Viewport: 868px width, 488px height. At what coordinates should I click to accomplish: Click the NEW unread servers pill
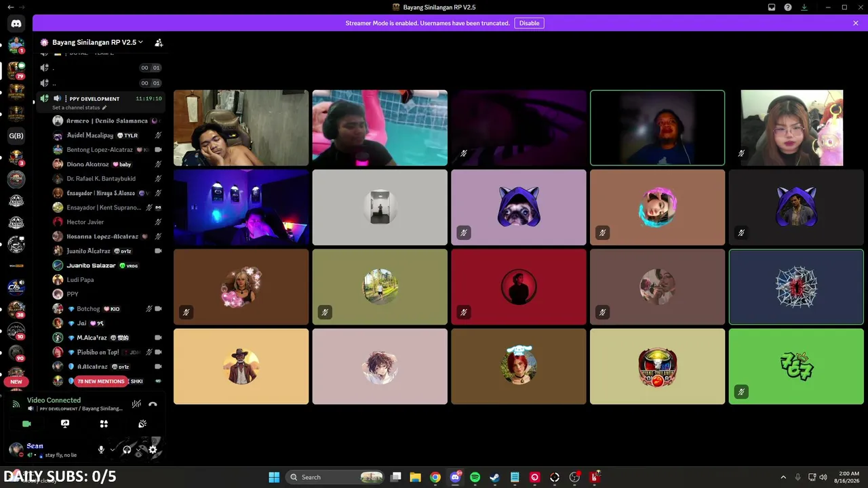pos(16,382)
